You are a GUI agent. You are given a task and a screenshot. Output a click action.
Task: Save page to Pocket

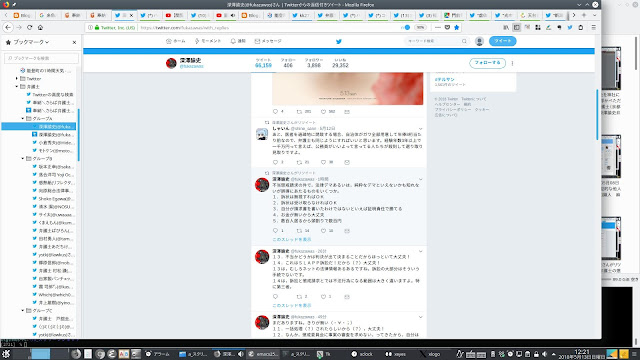click(447, 27)
